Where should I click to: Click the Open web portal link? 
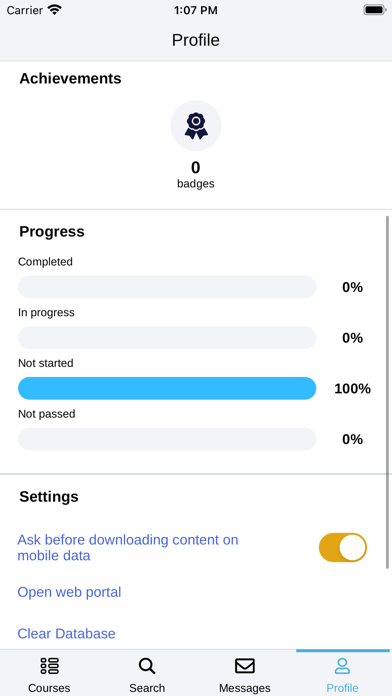69,592
